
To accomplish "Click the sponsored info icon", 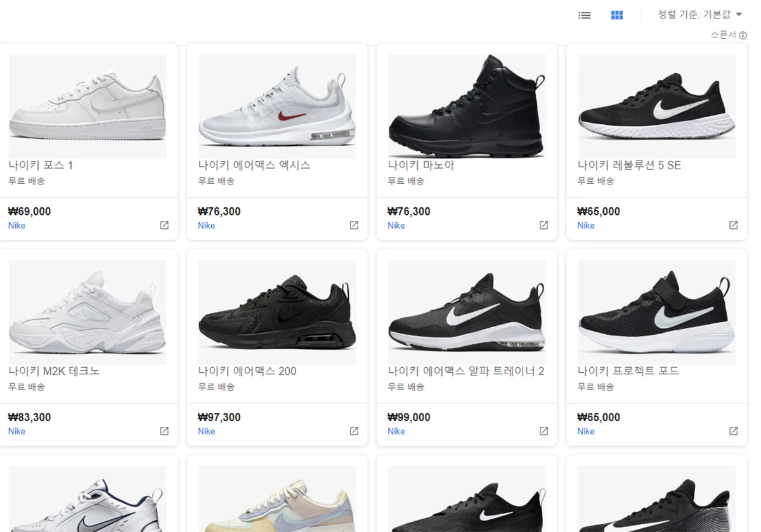I will click(743, 36).
